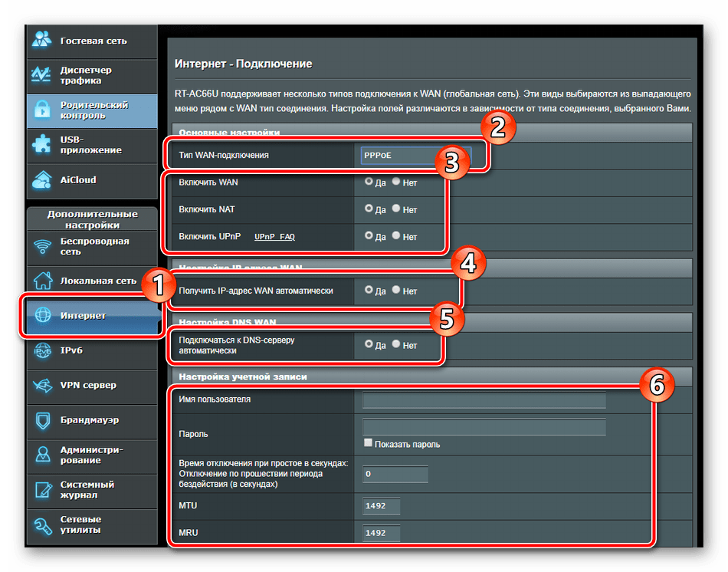Screen dimensions: 728x572
Task: Click the Administration person icon
Action: [x=43, y=455]
